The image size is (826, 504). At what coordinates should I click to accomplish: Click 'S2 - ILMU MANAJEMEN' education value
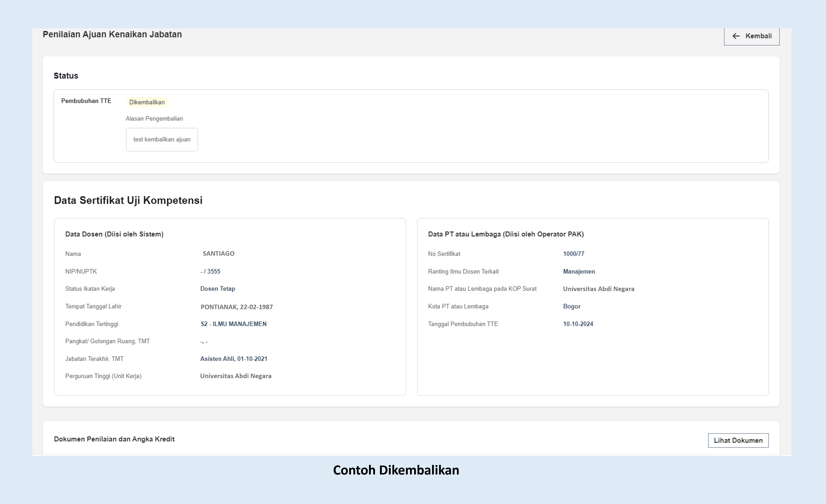tap(234, 324)
